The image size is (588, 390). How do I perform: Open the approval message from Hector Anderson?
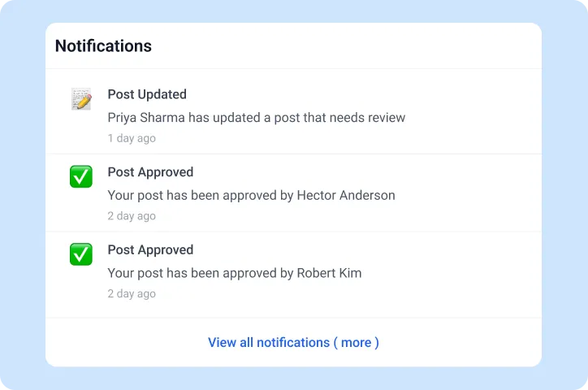click(251, 196)
